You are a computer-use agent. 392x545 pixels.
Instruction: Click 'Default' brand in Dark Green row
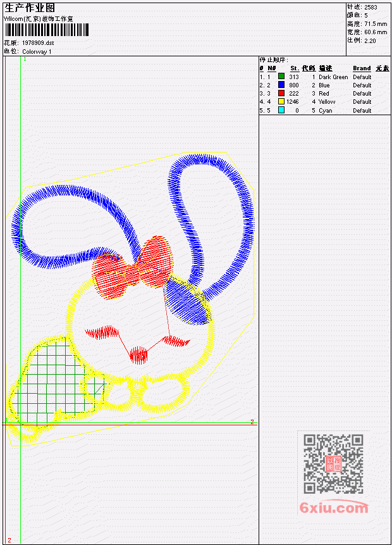tap(362, 77)
